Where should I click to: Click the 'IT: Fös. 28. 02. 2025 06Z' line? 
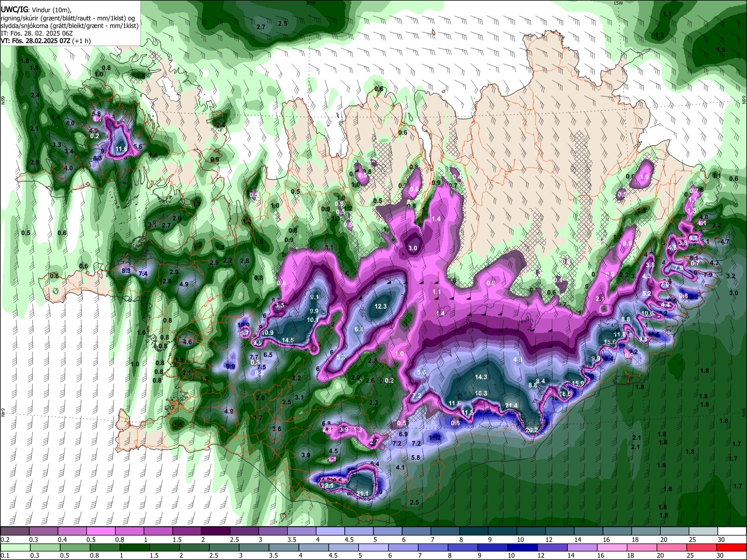coord(37,33)
